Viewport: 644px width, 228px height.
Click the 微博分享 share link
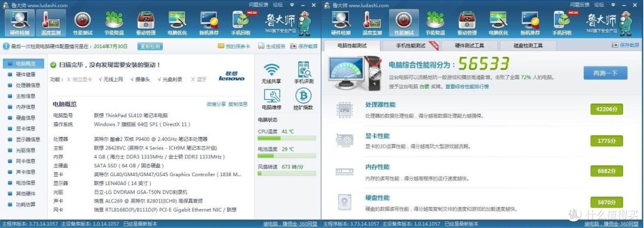[216, 104]
